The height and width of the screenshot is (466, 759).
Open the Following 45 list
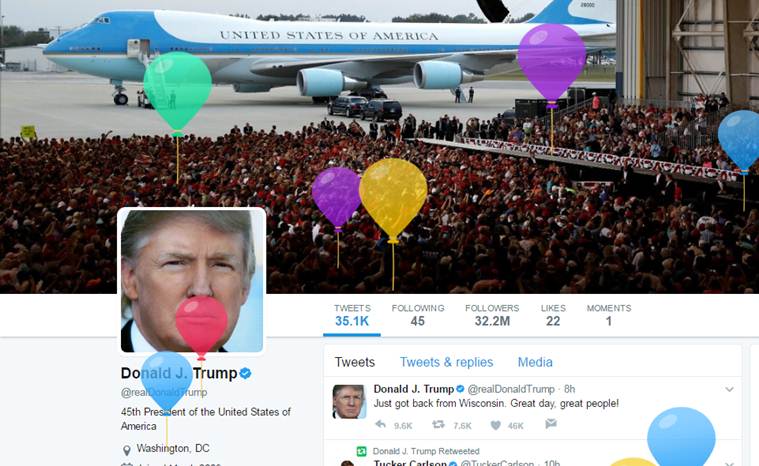pos(418,315)
